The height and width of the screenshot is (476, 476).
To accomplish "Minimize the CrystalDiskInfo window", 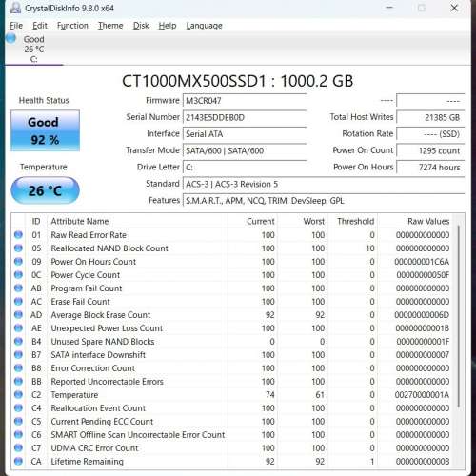I will pos(389,8).
